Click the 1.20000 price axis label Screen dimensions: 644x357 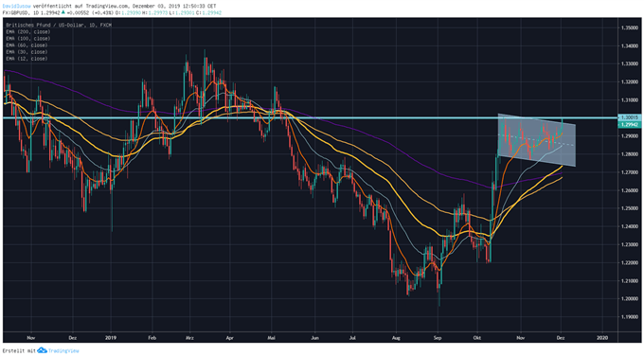click(629, 298)
